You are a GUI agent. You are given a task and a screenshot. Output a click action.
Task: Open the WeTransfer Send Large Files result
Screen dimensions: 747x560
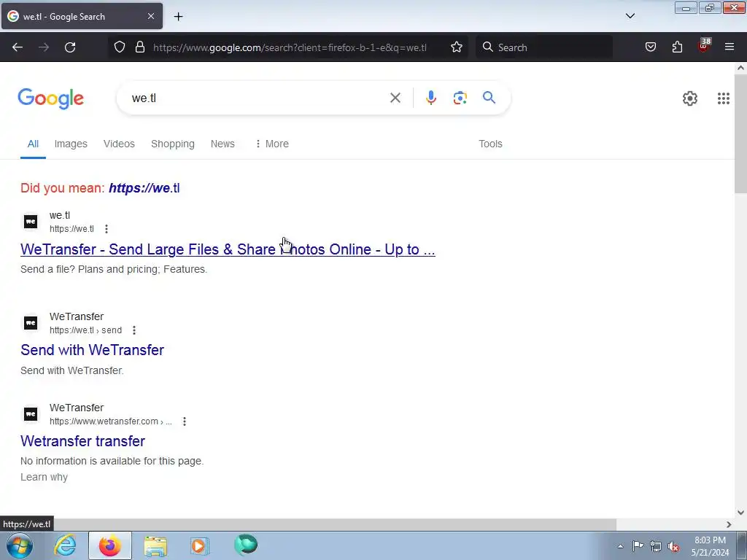[x=228, y=249]
